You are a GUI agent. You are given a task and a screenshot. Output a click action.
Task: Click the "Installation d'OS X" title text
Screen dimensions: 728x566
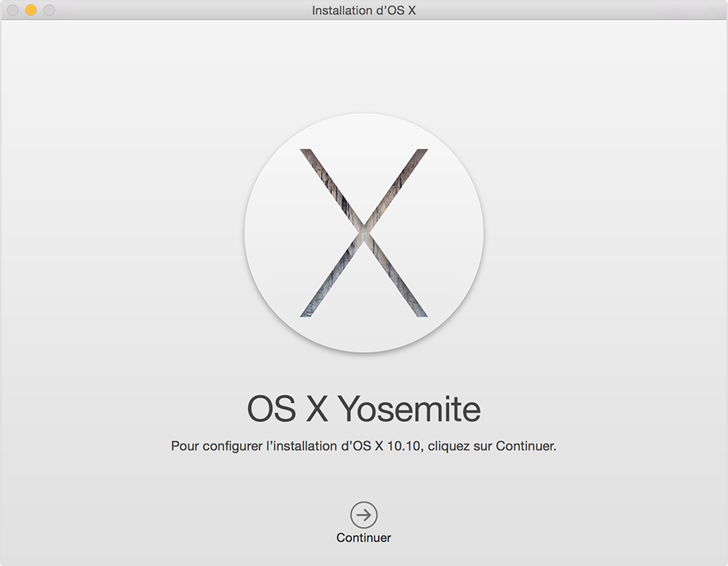(363, 10)
